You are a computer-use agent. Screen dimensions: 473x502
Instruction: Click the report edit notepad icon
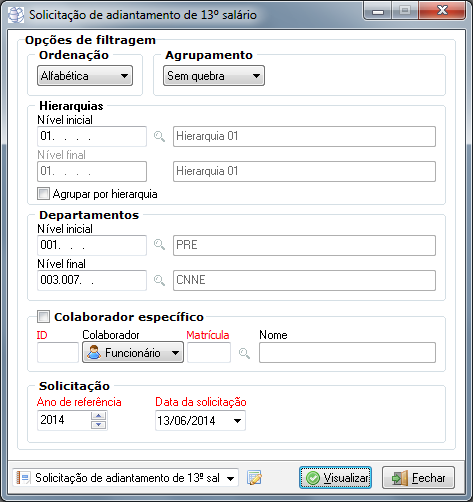coord(254,478)
